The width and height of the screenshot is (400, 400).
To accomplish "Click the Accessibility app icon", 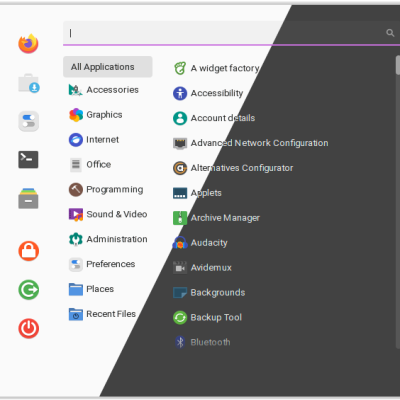I will pyautogui.click(x=180, y=93).
